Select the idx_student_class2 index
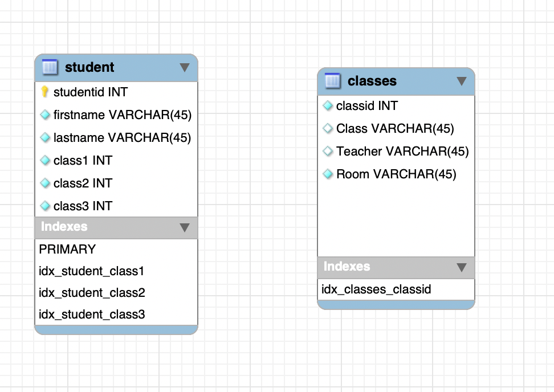The height and width of the screenshot is (392, 554). 91,292
